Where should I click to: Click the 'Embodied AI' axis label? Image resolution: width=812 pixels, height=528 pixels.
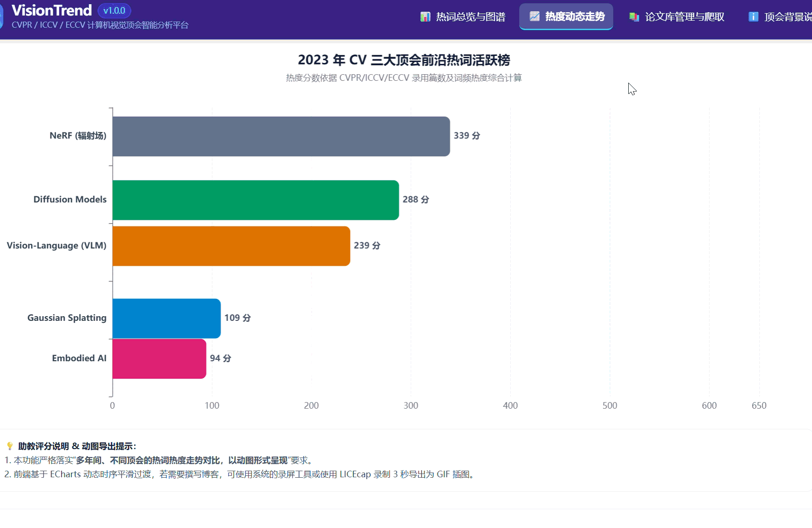[x=79, y=358]
